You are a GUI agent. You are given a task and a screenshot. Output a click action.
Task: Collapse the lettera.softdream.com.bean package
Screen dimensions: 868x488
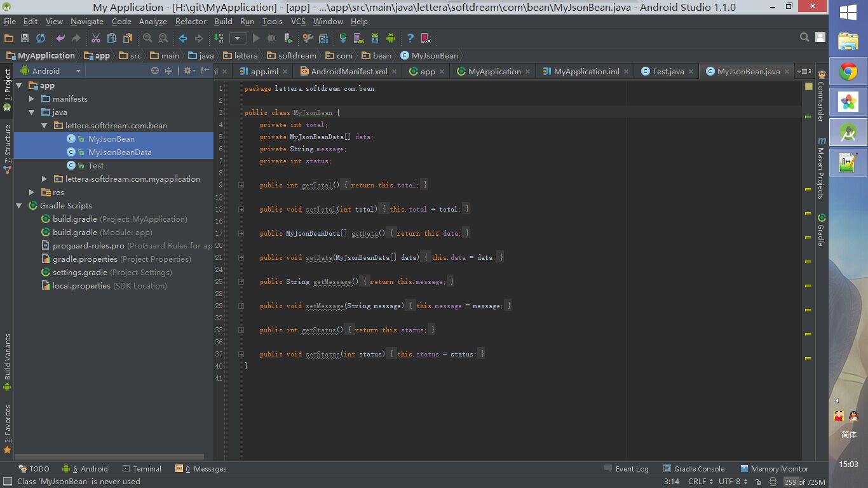click(x=44, y=125)
